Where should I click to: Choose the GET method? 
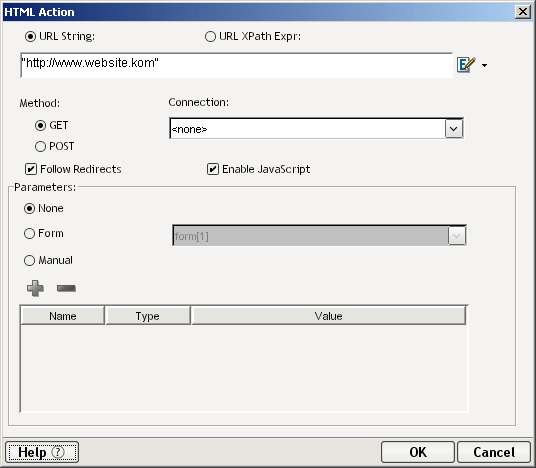coord(40,125)
